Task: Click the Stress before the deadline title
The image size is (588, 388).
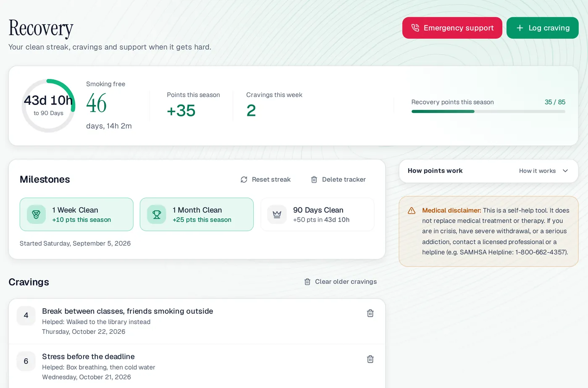Action: coord(88,357)
